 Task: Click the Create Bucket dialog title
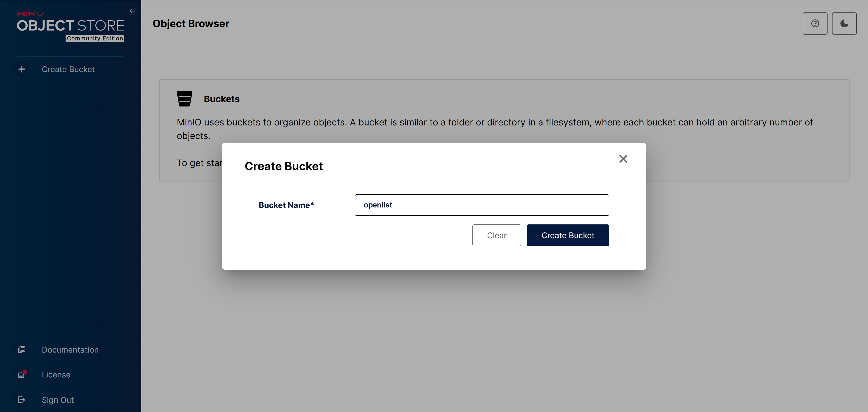[283, 166]
